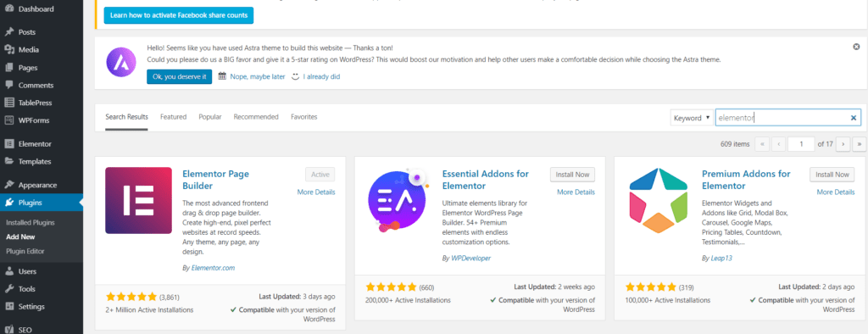Switch to the Popular tab
This screenshot has width=868, height=334.
point(210,117)
